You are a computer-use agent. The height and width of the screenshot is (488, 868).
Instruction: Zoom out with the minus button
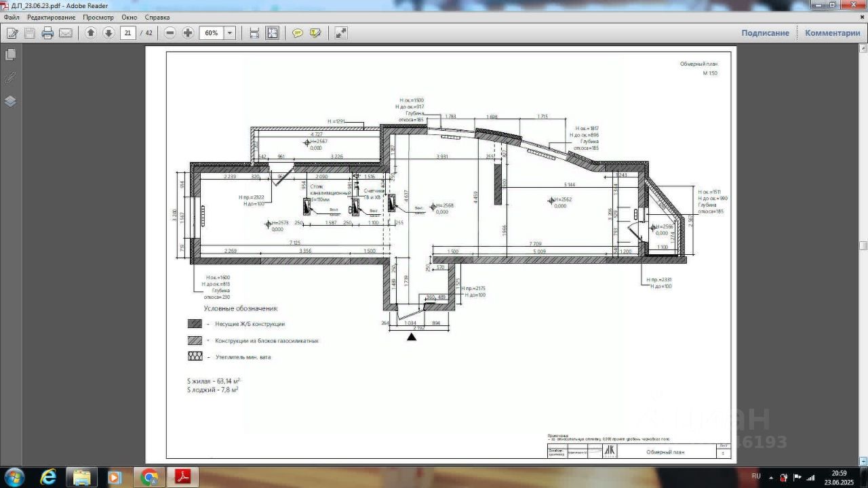coord(170,33)
